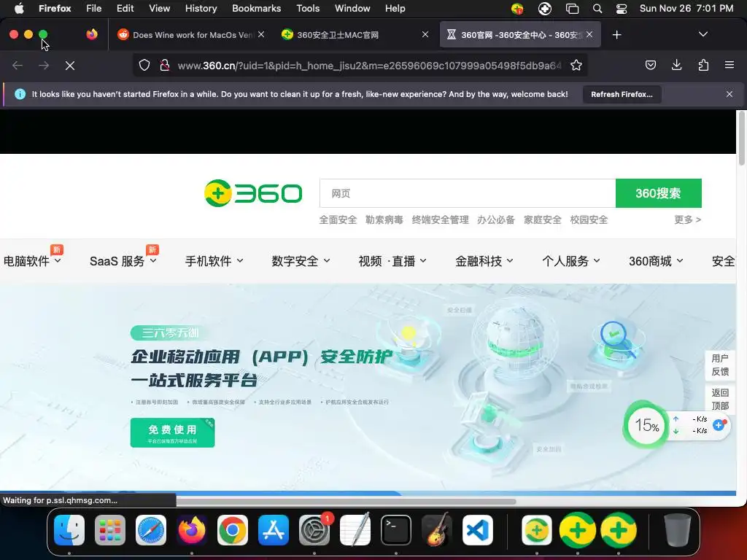Click 返回顶部 side button
Image resolution: width=747 pixels, height=560 pixels.
[720, 399]
